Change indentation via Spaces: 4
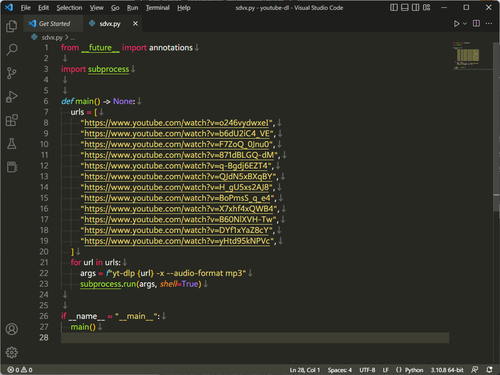The image size is (500, 375). (340, 370)
